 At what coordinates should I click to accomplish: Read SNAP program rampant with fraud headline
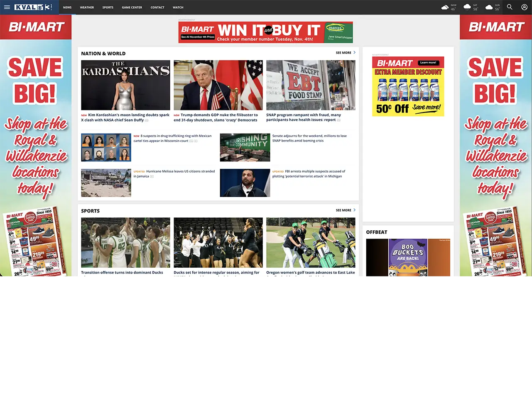pyautogui.click(x=304, y=117)
